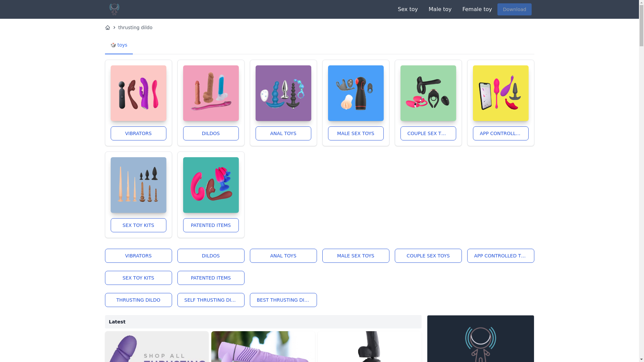Click truncated COUPLE SEX T... card button
This screenshot has width=644, height=362.
click(428, 133)
